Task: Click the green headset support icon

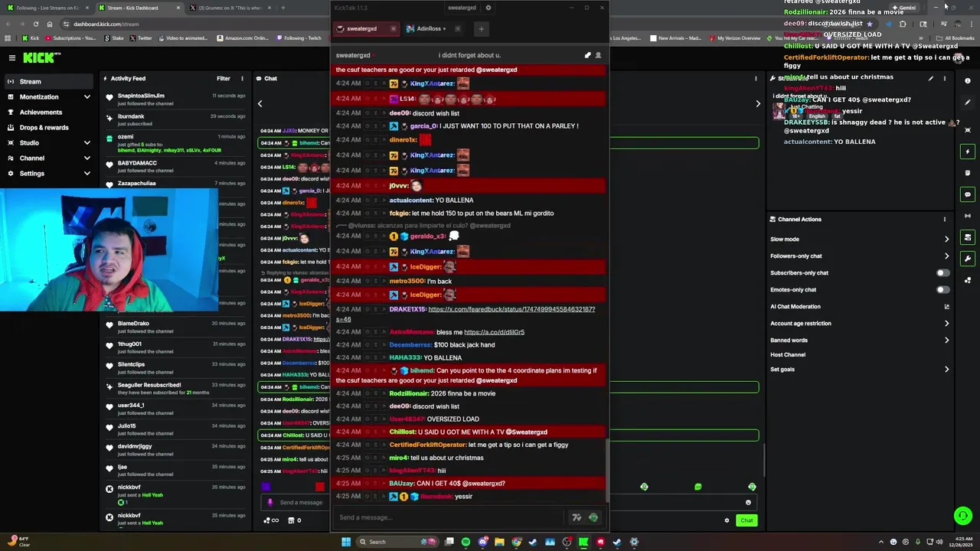Action: [x=963, y=516]
